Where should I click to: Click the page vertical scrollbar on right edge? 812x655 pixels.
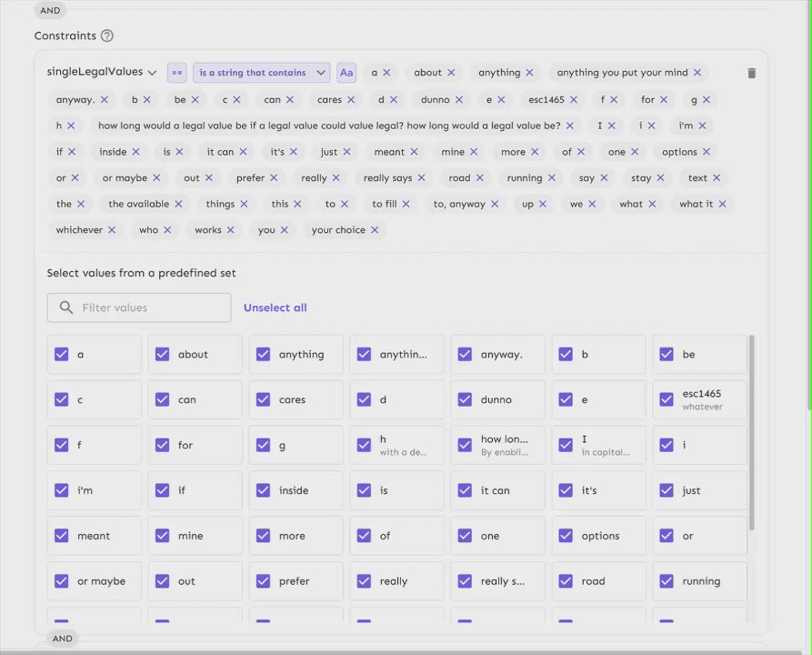click(x=809, y=207)
